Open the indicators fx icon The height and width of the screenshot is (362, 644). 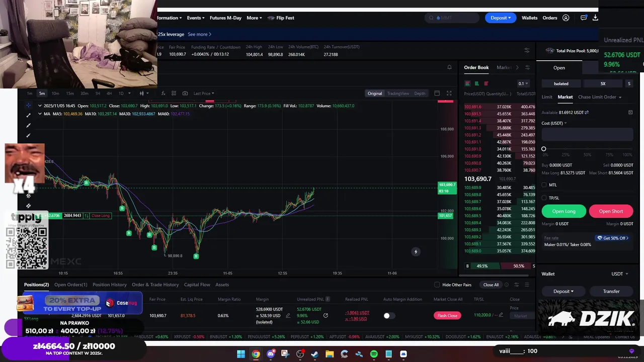[163, 93]
